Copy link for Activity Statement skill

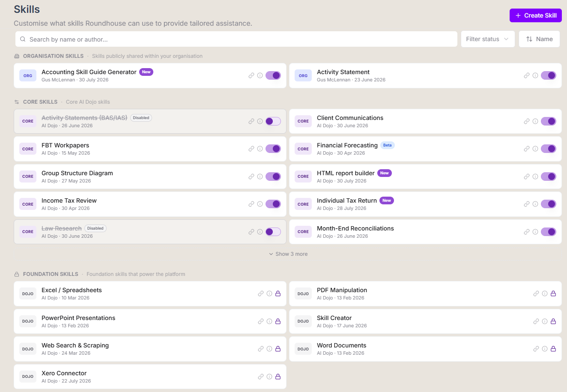coord(527,75)
